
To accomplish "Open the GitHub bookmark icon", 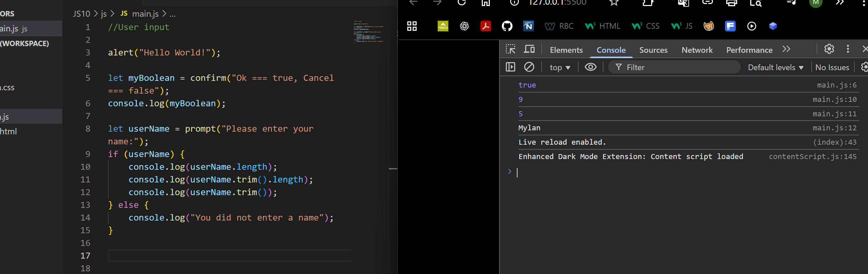I will click(507, 26).
